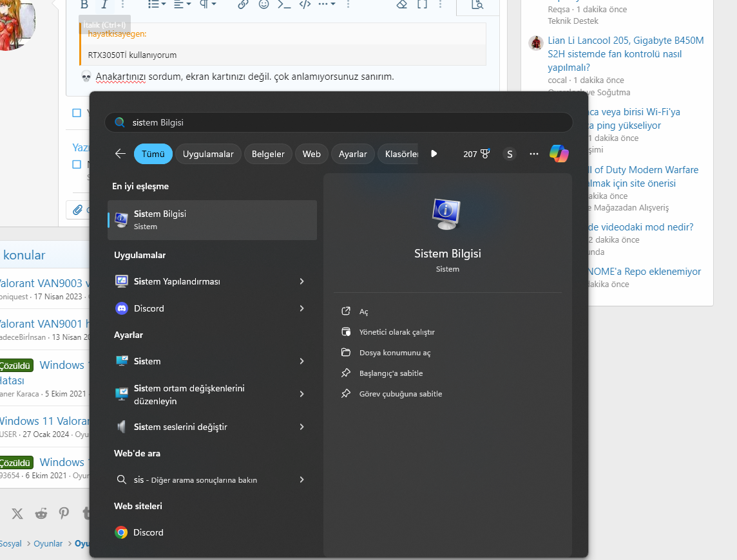Click the avatar next to Lian Li thread
Image resolution: width=737 pixels, height=560 pixels.
536,42
